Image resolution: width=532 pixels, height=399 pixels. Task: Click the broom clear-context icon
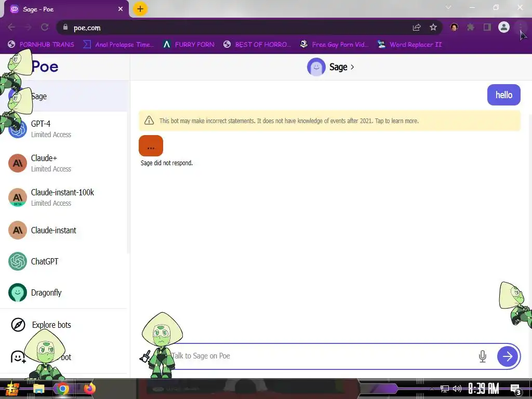point(145,356)
